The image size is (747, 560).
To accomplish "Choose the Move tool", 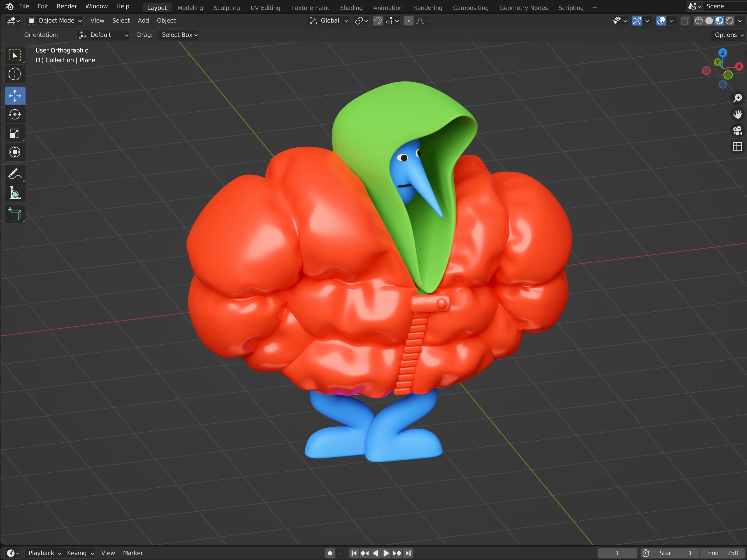I will click(15, 96).
